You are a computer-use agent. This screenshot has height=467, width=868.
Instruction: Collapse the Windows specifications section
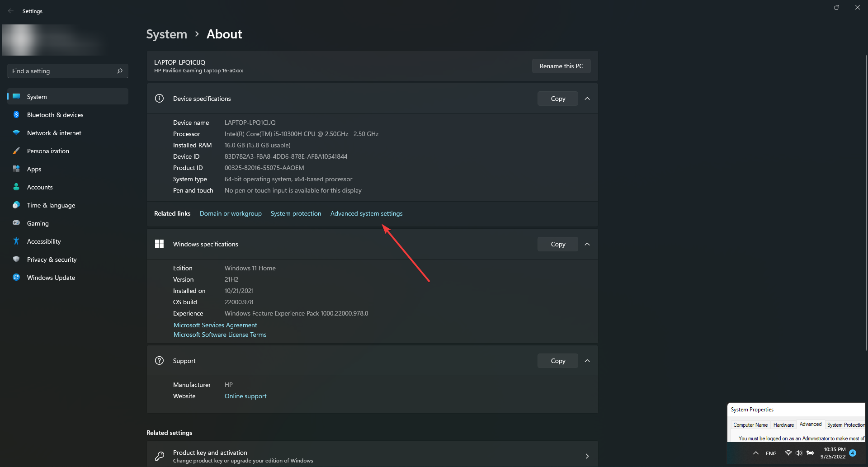pyautogui.click(x=587, y=244)
